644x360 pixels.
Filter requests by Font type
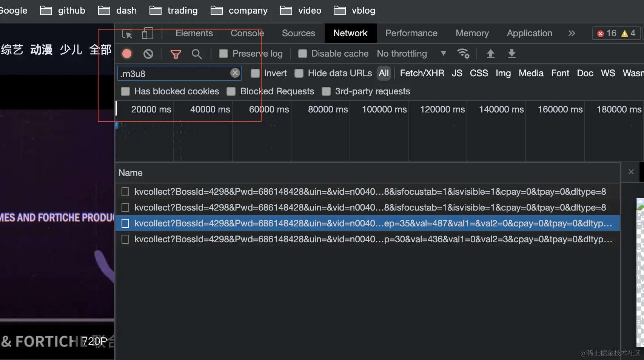(560, 73)
